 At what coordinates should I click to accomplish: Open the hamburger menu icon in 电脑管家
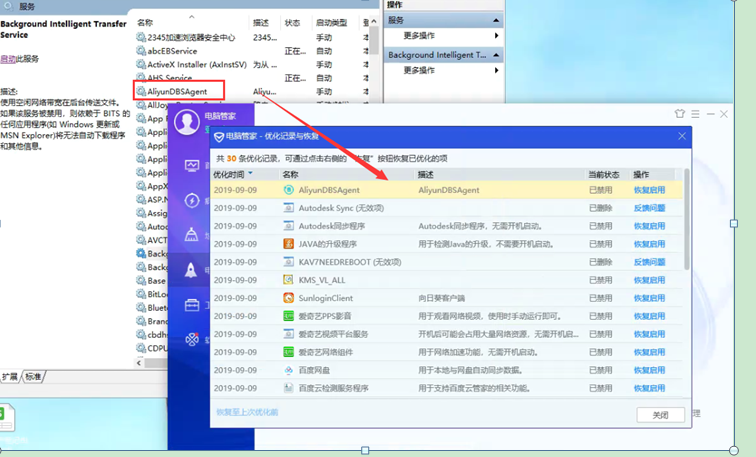[695, 114]
